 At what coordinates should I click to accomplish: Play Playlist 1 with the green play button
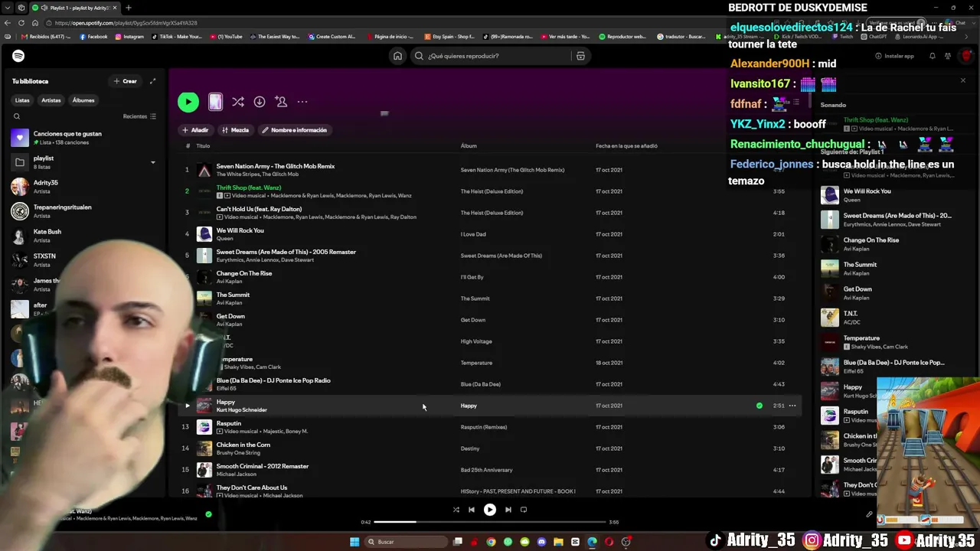pyautogui.click(x=188, y=102)
